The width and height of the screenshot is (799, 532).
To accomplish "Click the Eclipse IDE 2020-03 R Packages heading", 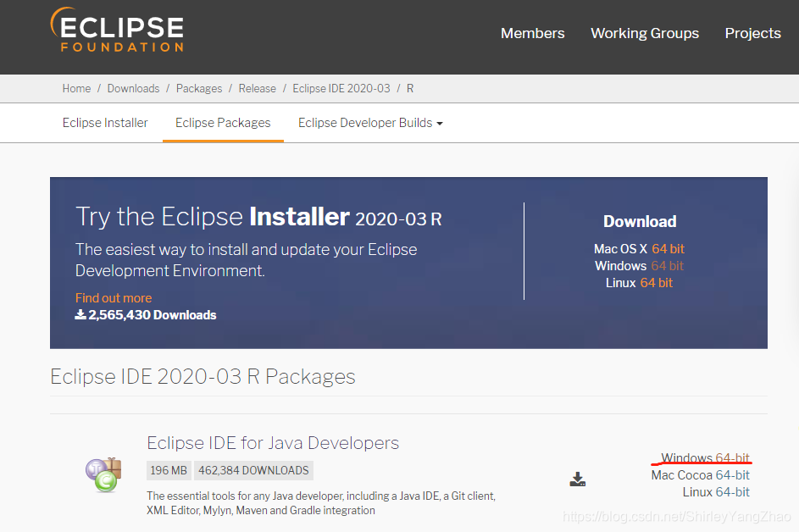I will tap(203, 377).
